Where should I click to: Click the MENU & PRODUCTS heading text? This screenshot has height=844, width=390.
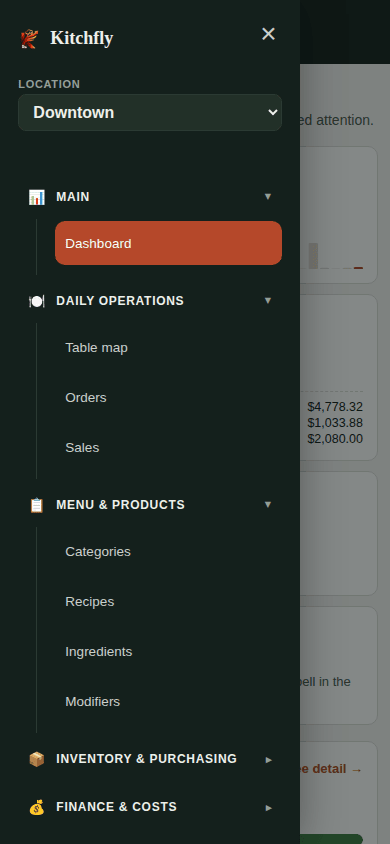point(120,505)
